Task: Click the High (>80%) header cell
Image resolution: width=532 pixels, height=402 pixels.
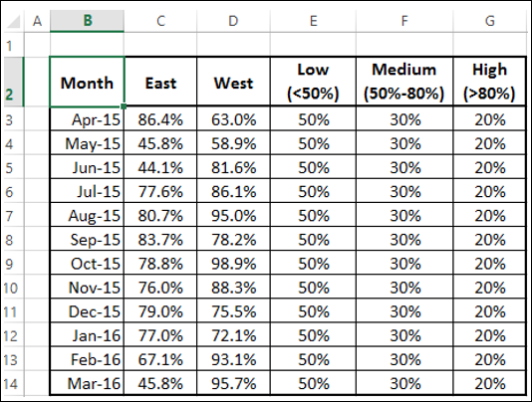Action: pyautogui.click(x=489, y=82)
